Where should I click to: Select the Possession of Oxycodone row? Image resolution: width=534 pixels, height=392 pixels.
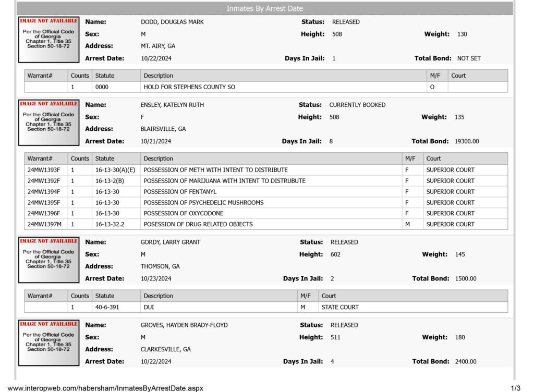(266, 213)
